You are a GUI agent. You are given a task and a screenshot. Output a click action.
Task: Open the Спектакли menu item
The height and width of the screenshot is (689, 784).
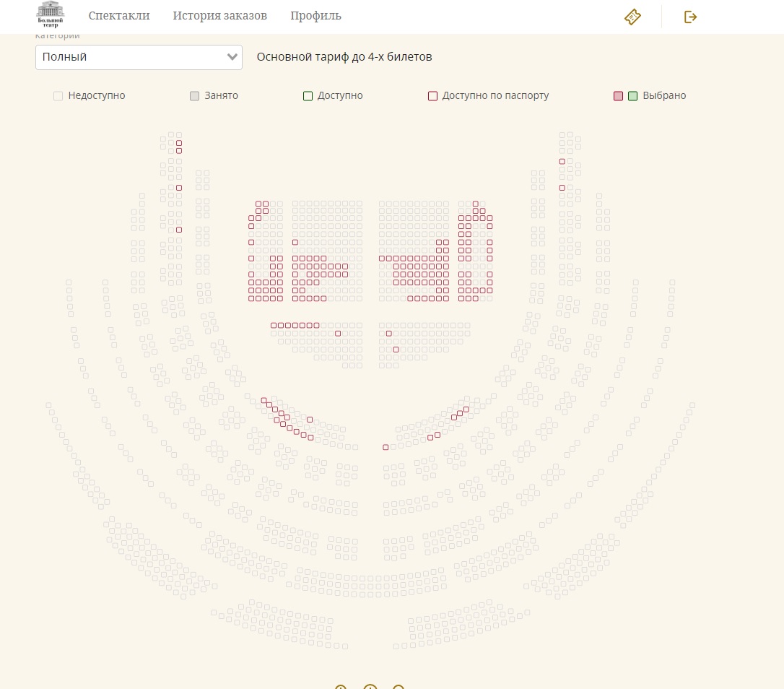119,16
